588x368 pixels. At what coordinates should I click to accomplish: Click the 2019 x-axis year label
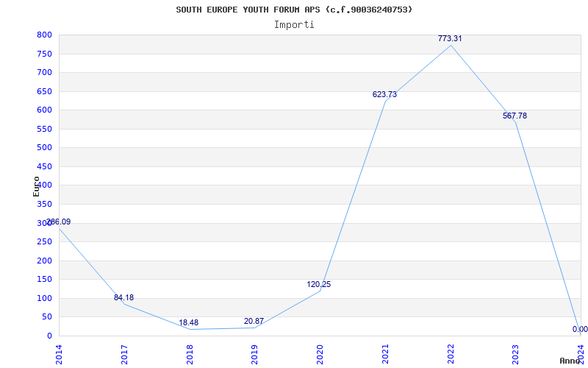pos(254,355)
